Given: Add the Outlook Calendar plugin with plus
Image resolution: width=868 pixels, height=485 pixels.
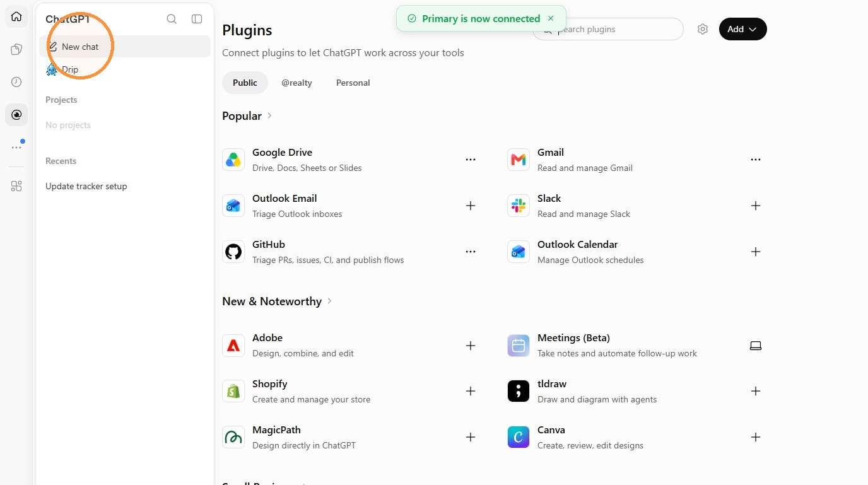Looking at the screenshot, I should [x=756, y=252].
